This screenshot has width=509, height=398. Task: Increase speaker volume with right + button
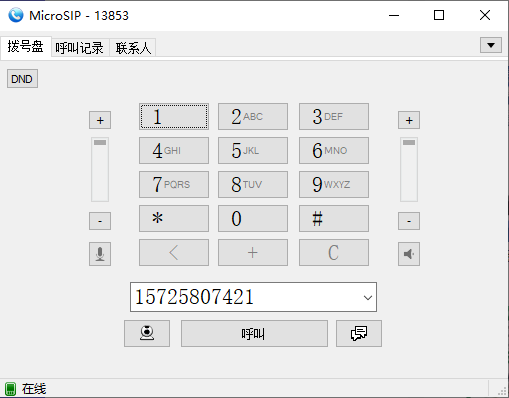[409, 120]
